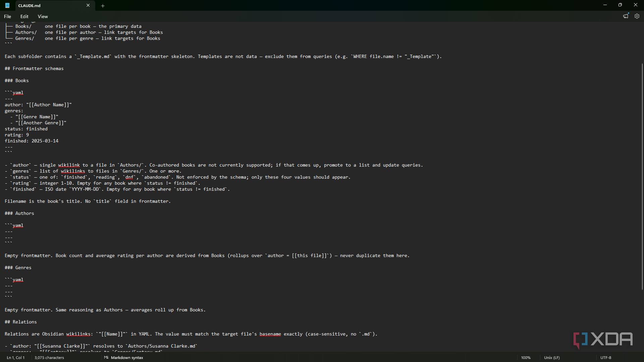Click the 'Genres/' folder tree line
This screenshot has width=644, height=362.
coord(83,38)
